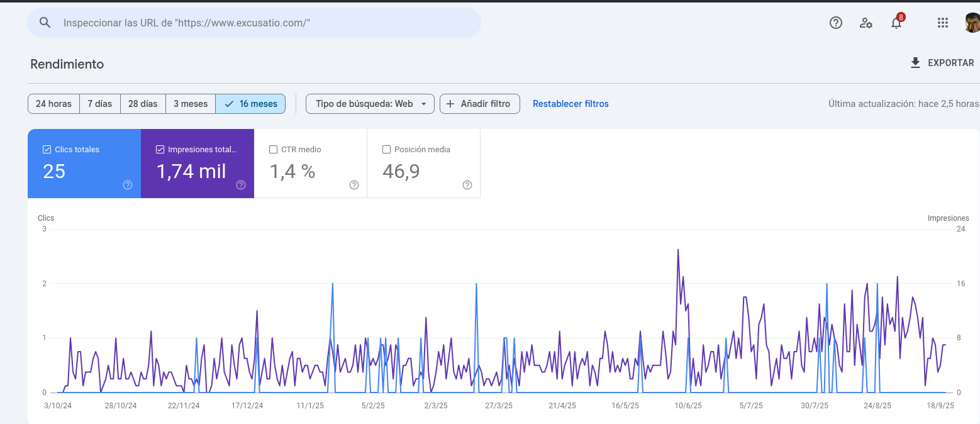Click the plus icon in Añadir filtro
Screen dimensions: 980x424
(450, 104)
